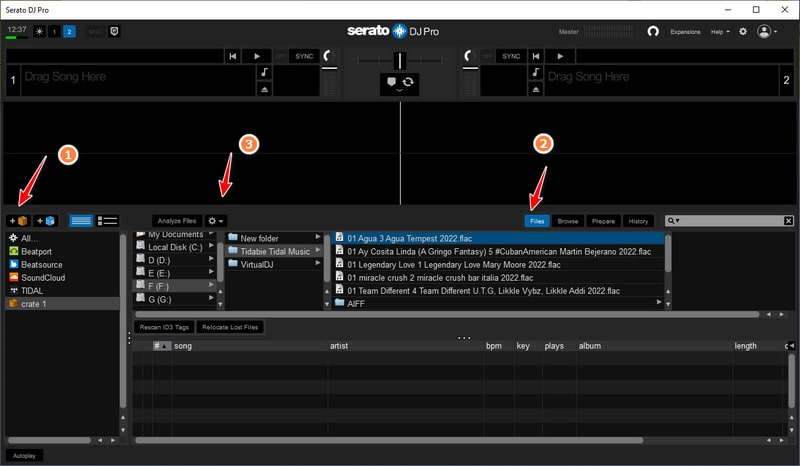The image size is (800, 466).
Task: Expand the D (D:) drive arrow
Action: 211,259
